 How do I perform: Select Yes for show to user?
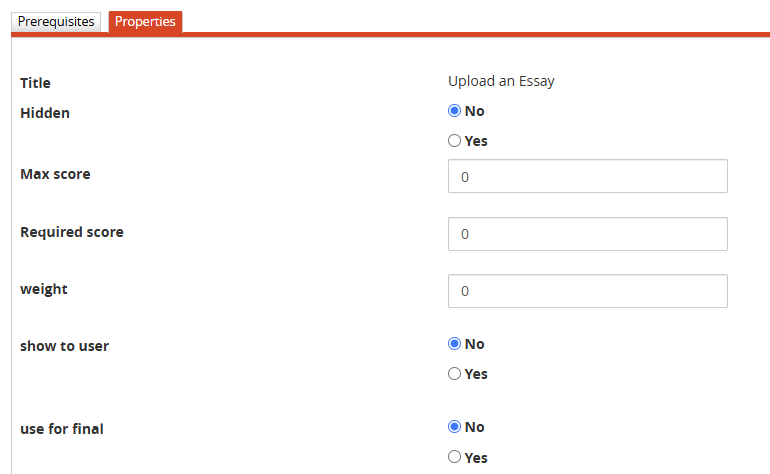point(454,374)
